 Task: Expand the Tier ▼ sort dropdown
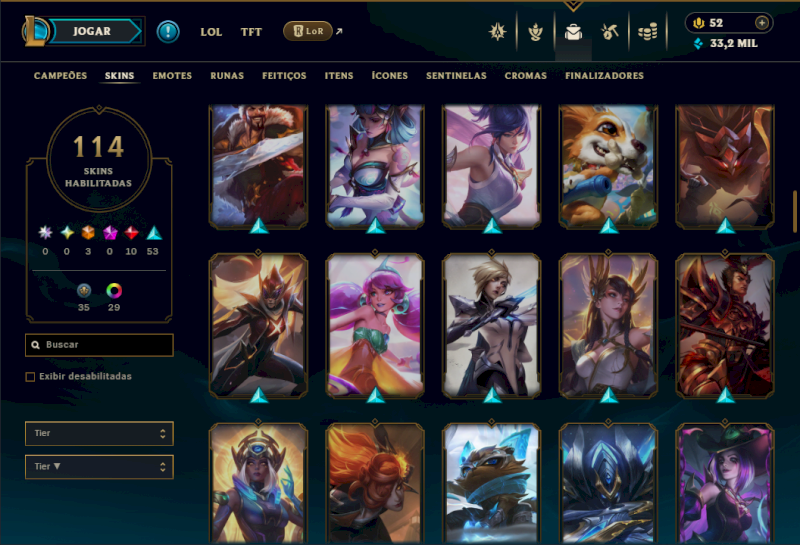[x=99, y=467]
